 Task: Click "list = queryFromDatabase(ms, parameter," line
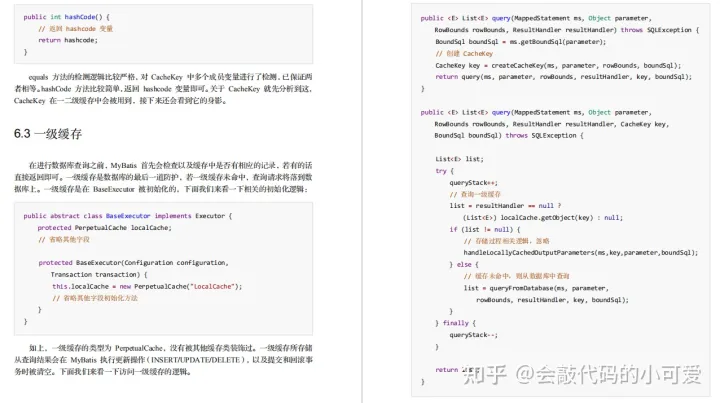536,288
